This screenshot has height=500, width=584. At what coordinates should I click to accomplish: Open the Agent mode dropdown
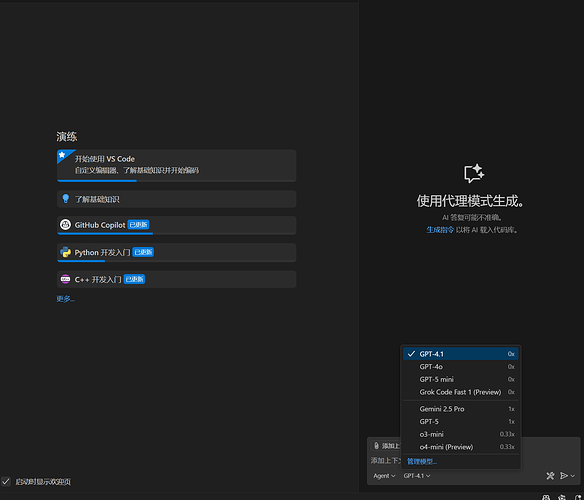point(384,476)
